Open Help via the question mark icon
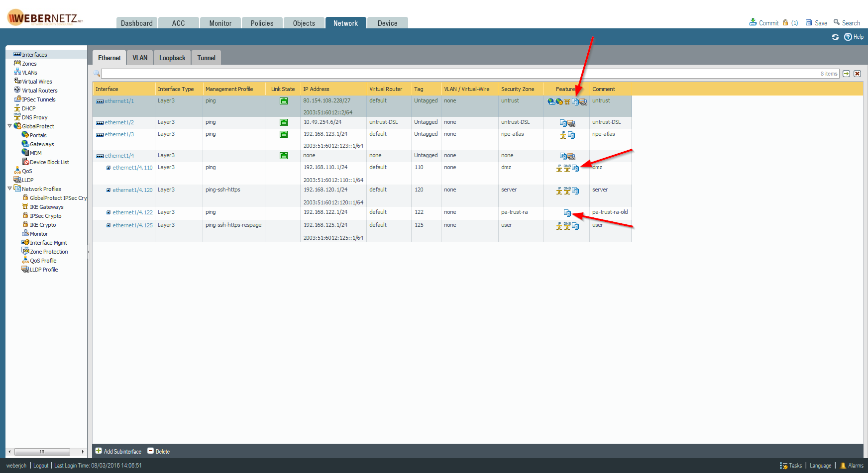 tap(849, 36)
